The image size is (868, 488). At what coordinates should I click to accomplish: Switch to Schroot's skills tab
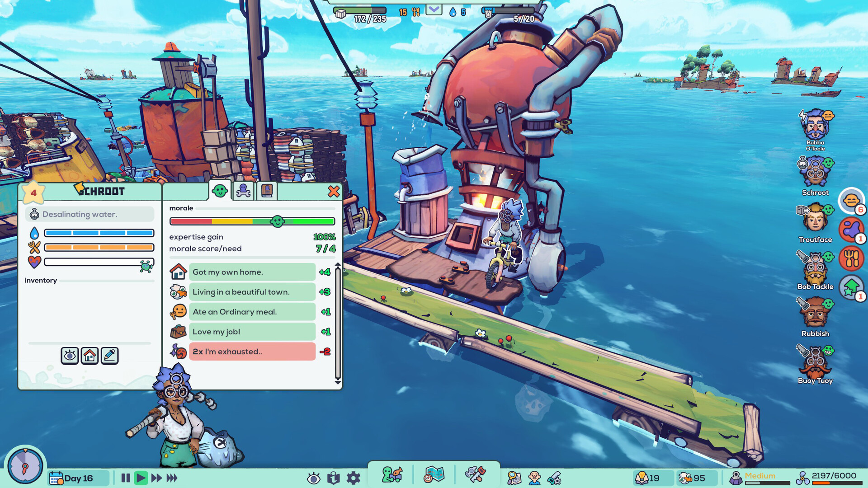[x=244, y=191]
